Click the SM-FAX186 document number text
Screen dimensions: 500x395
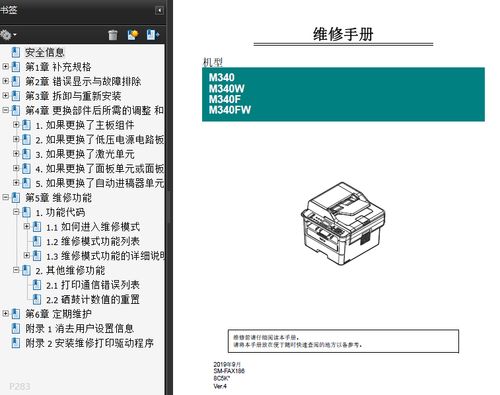pyautogui.click(x=229, y=371)
